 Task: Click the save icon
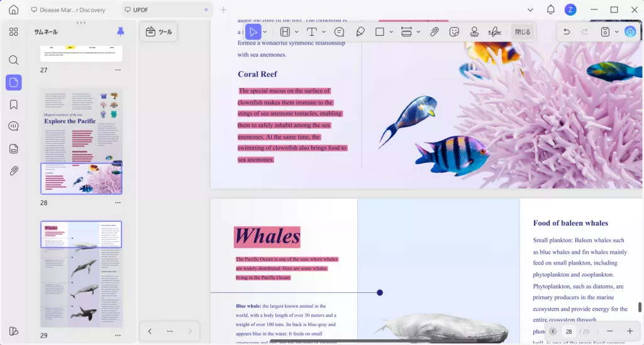pyautogui.click(x=605, y=31)
